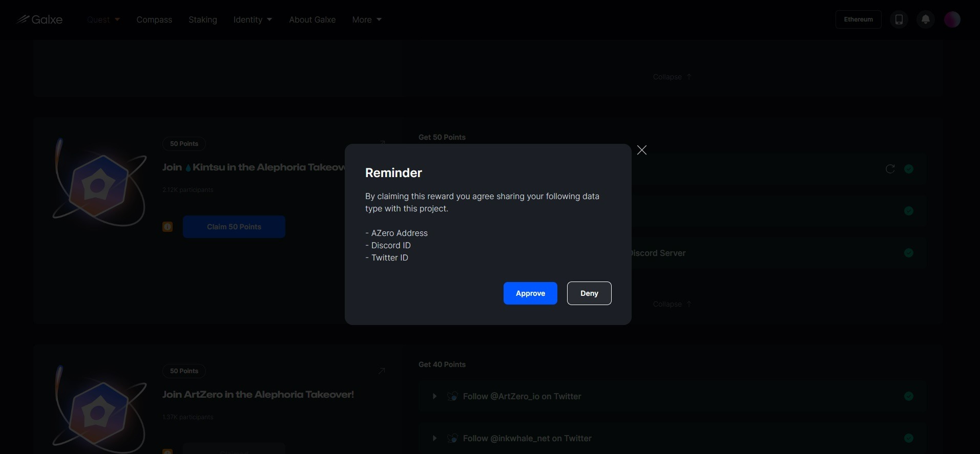980x454 pixels.
Task: Collapse the top quest card
Action: (672, 77)
